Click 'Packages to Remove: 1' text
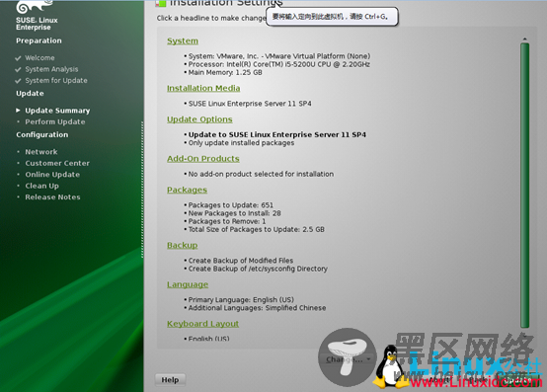Image resolution: width=547 pixels, height=392 pixels. [227, 221]
